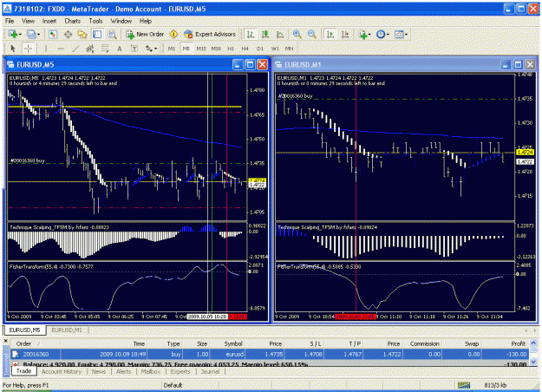This screenshot has height=392, width=542.
Task: Switch timeframe to H1
Action: point(231,49)
